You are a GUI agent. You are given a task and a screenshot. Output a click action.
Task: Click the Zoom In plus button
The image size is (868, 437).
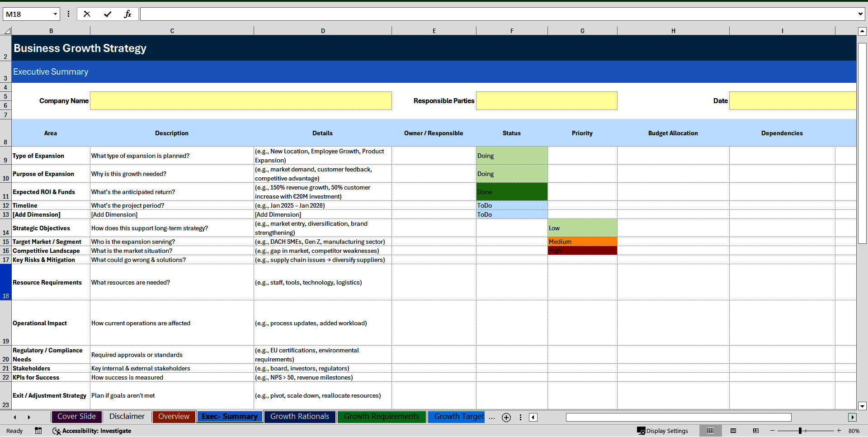click(839, 431)
